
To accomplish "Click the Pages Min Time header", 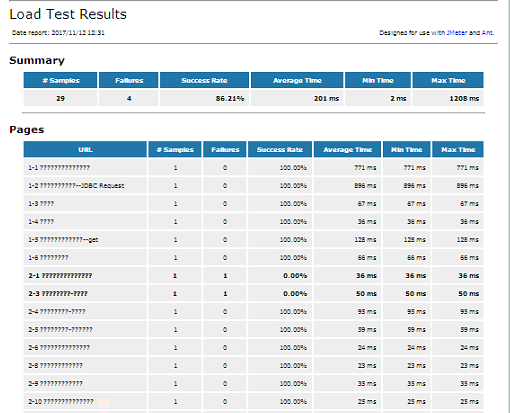I will coord(407,149).
